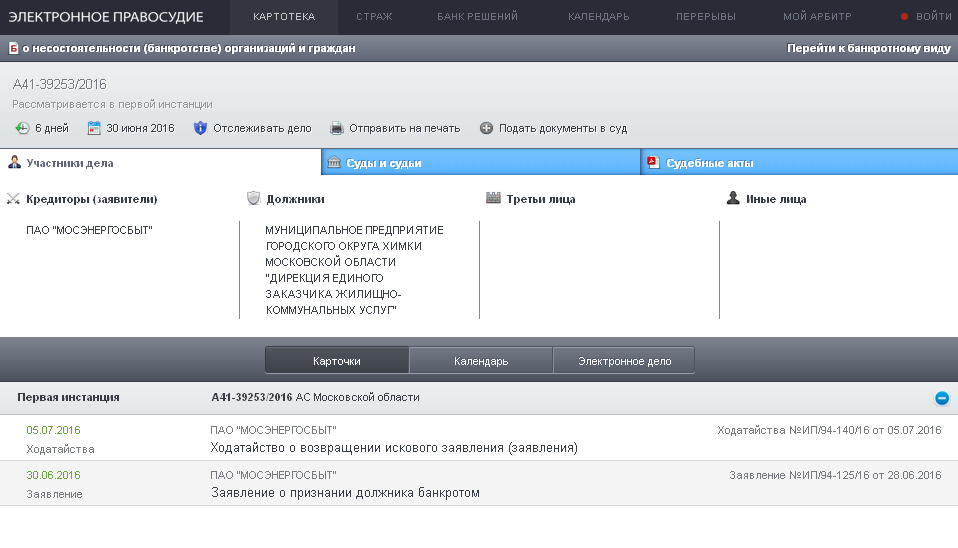The width and height of the screenshot is (958, 548).
Task: Select the 'Карточки' view button
Action: 337,361
